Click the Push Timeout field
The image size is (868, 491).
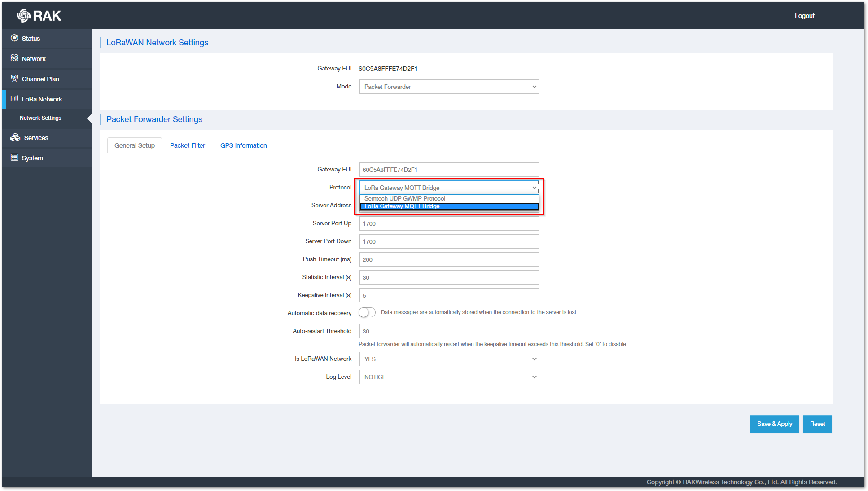449,259
